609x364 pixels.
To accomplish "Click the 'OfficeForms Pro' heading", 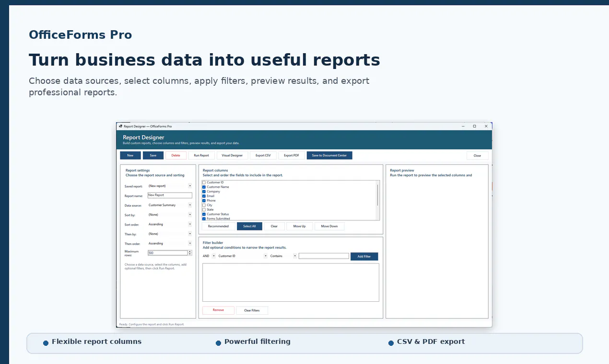I will click(x=80, y=35).
